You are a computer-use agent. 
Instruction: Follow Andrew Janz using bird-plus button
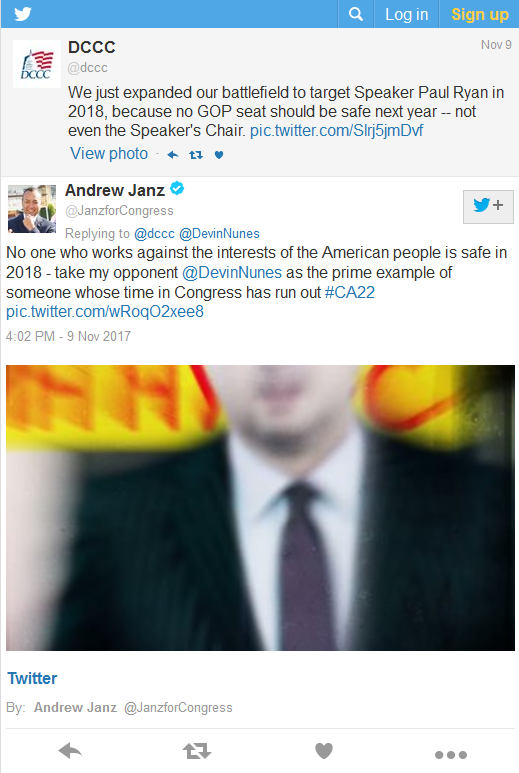488,206
